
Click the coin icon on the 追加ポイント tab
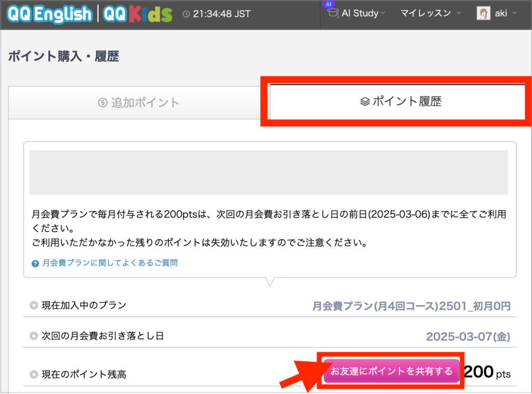pos(102,102)
